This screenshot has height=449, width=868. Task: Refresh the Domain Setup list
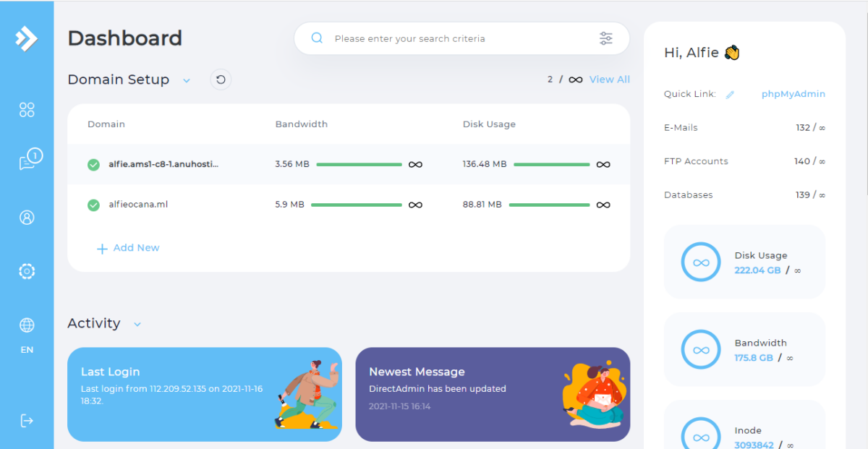(221, 80)
